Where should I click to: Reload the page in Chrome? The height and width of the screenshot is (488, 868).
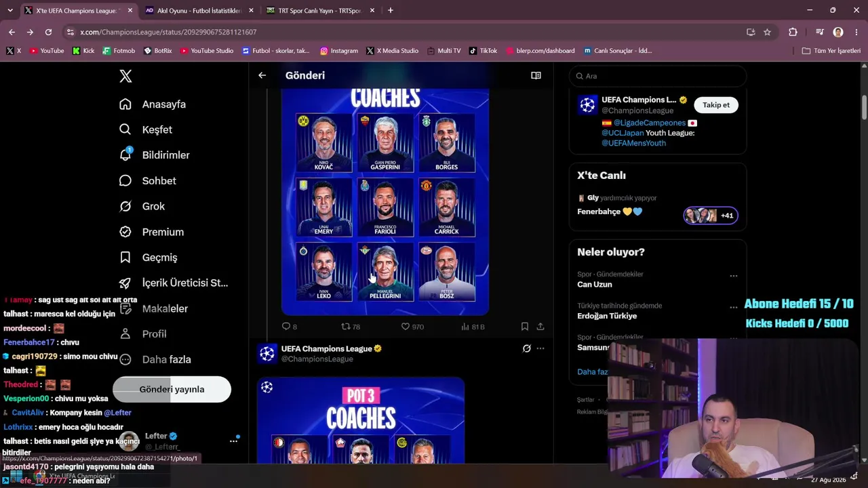(x=48, y=32)
